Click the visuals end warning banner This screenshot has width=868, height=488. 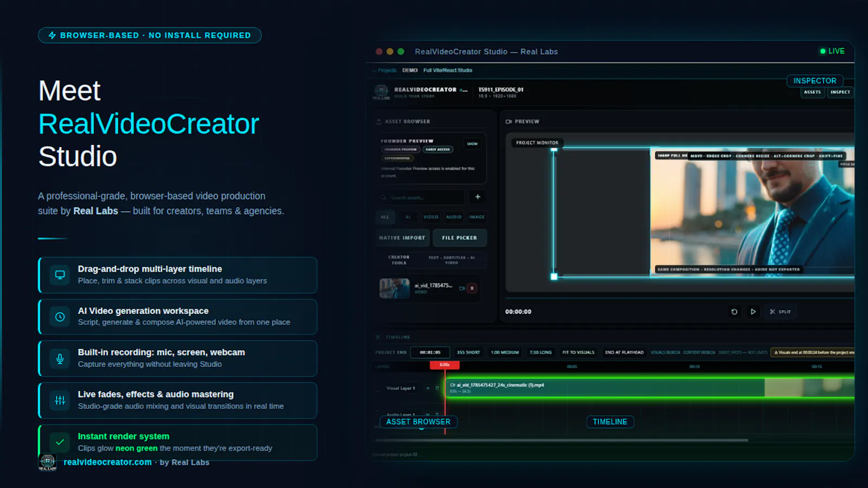pos(813,352)
